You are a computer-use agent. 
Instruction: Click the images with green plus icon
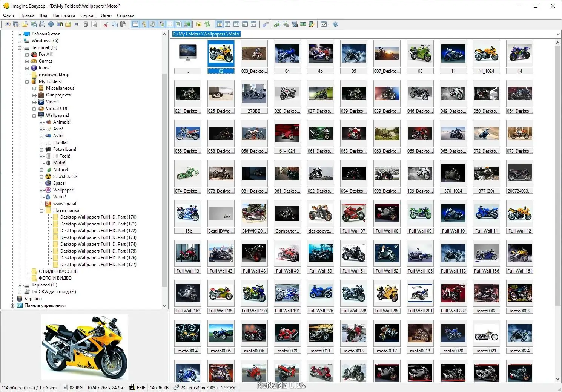[277, 24]
